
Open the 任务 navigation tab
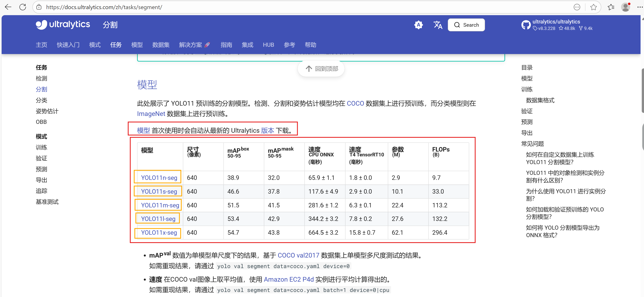116,45
